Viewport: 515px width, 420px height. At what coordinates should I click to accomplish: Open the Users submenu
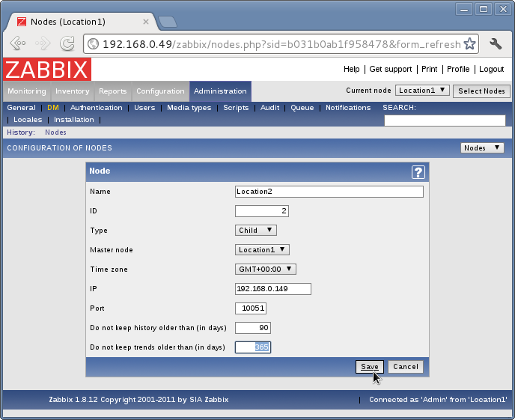(x=144, y=108)
